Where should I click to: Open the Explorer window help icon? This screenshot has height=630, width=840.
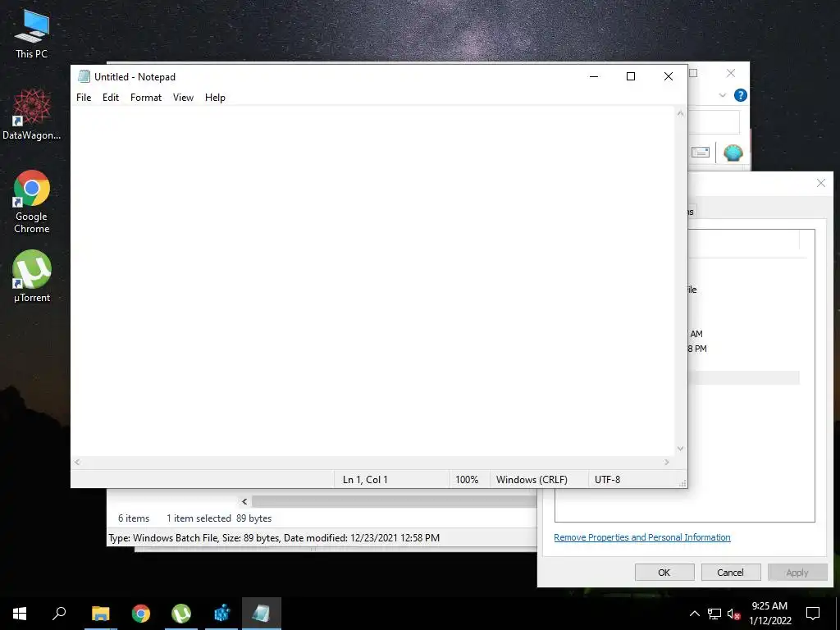tap(741, 95)
